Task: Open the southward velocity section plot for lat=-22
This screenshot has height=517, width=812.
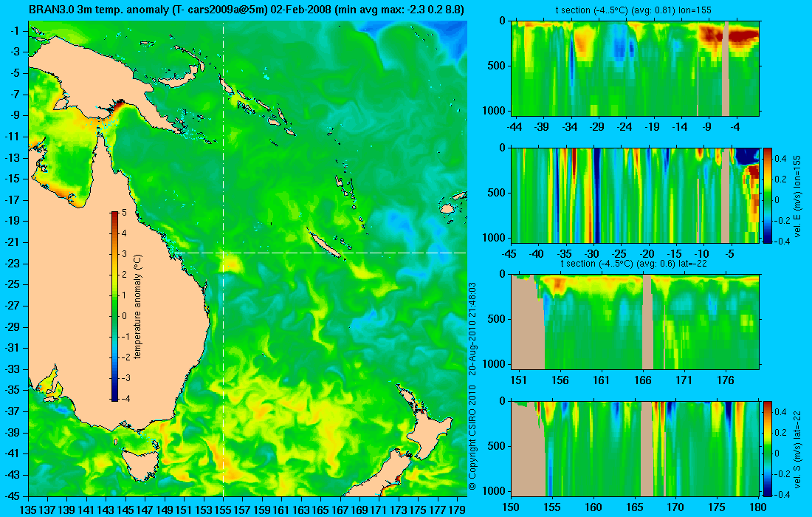Action: (635, 448)
